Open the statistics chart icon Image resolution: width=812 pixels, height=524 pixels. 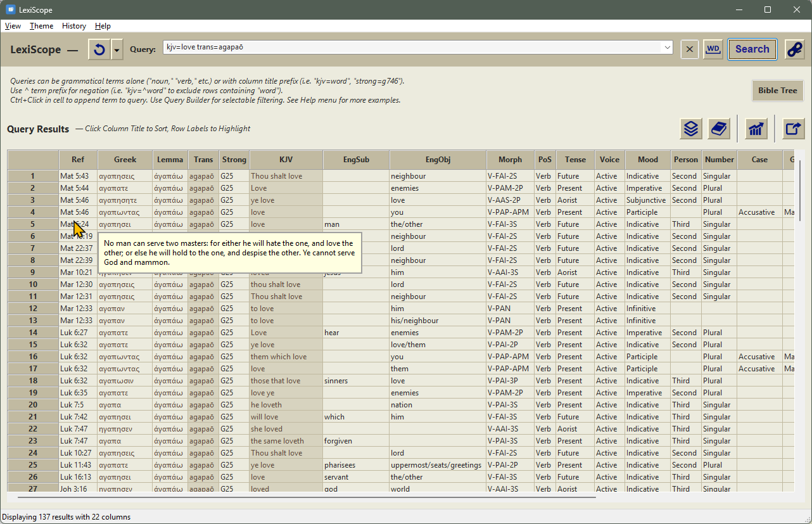pyautogui.click(x=756, y=129)
